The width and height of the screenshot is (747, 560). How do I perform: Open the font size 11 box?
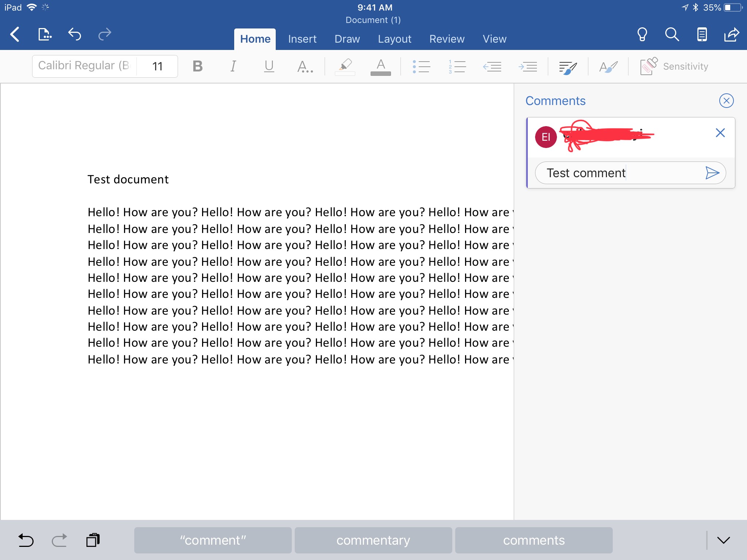pyautogui.click(x=157, y=66)
